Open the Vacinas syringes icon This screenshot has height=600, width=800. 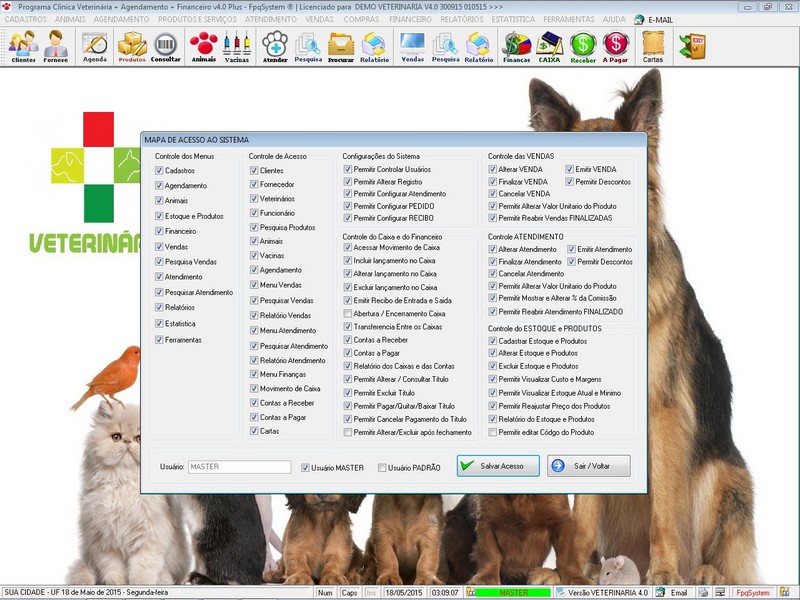237,46
